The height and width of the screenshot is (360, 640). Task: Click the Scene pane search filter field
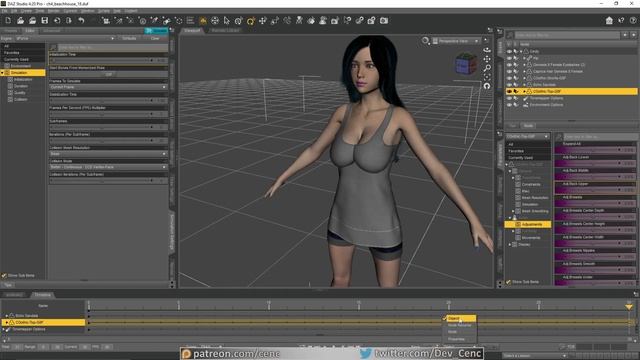coord(567,36)
